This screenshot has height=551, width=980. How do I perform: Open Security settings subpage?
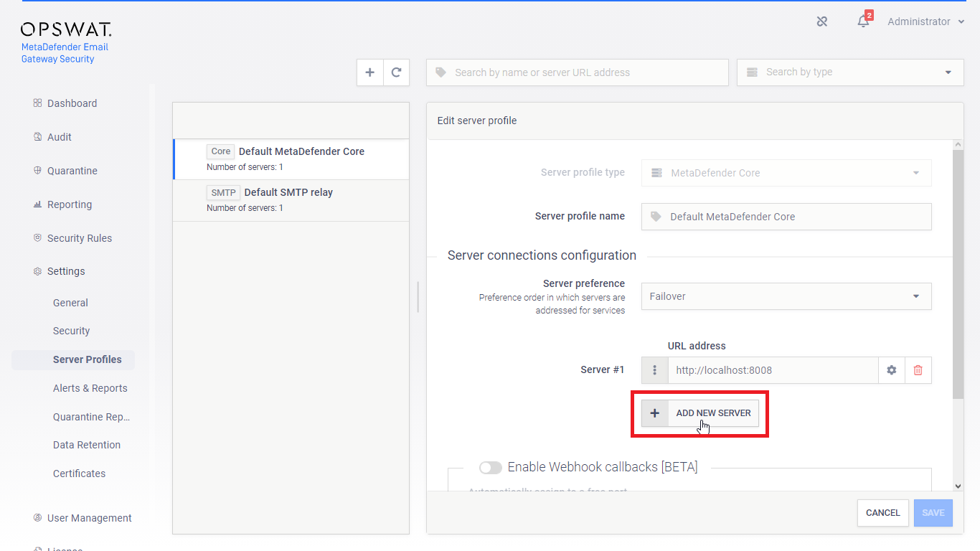coord(72,331)
